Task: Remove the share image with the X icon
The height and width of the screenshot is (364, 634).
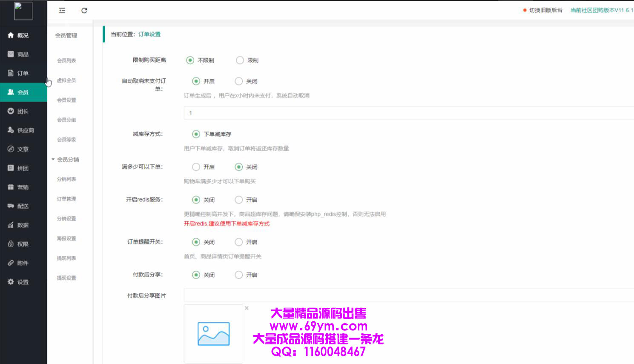Action: click(247, 308)
